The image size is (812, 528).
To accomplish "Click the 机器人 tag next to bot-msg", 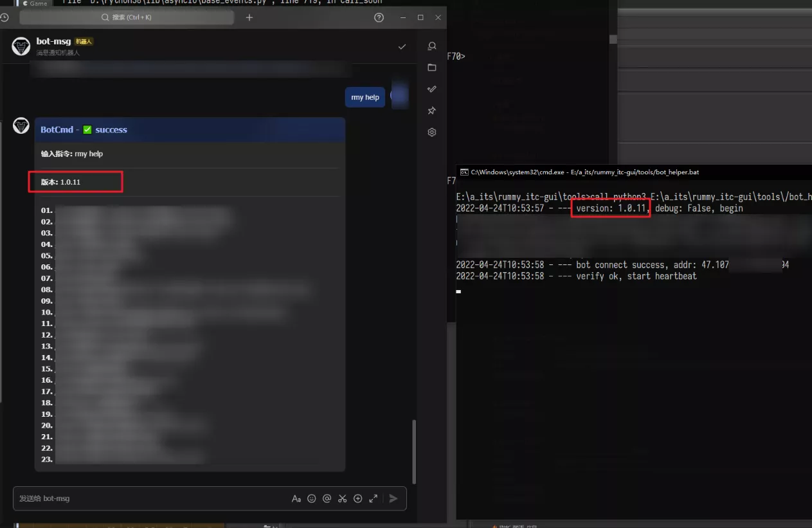I will [x=84, y=41].
